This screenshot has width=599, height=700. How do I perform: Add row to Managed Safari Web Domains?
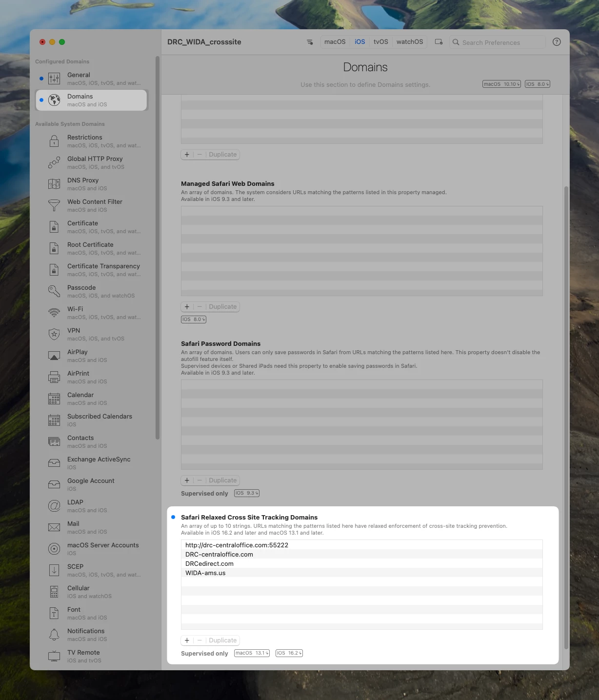coord(187,307)
